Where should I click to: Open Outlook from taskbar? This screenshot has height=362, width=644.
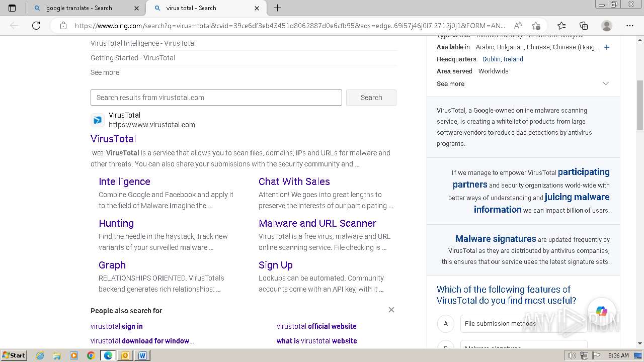tap(125, 355)
